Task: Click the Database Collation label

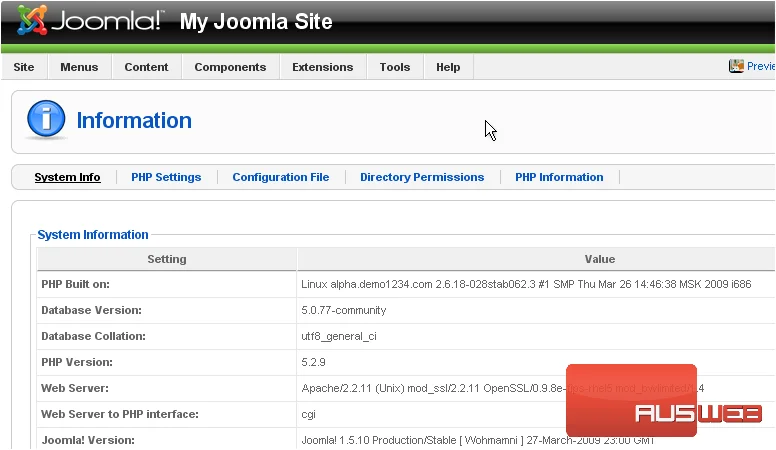Action: [94, 336]
